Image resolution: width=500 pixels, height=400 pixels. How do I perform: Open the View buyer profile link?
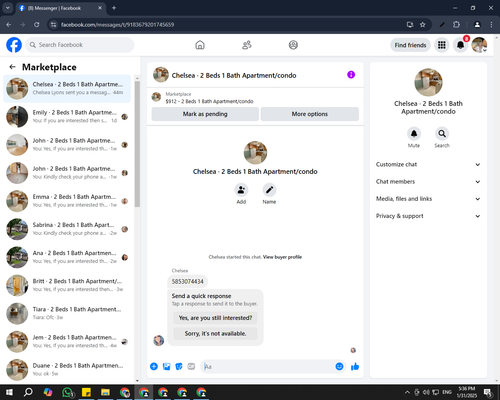(x=282, y=257)
